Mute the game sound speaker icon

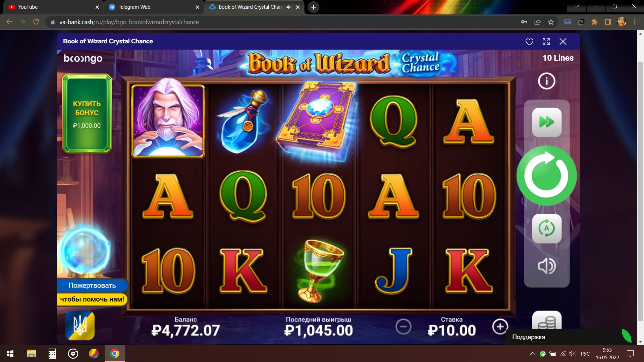pyautogui.click(x=547, y=266)
